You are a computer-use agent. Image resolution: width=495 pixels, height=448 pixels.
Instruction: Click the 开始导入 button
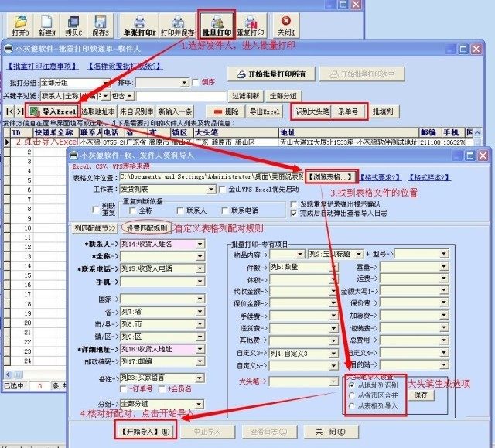point(145,432)
